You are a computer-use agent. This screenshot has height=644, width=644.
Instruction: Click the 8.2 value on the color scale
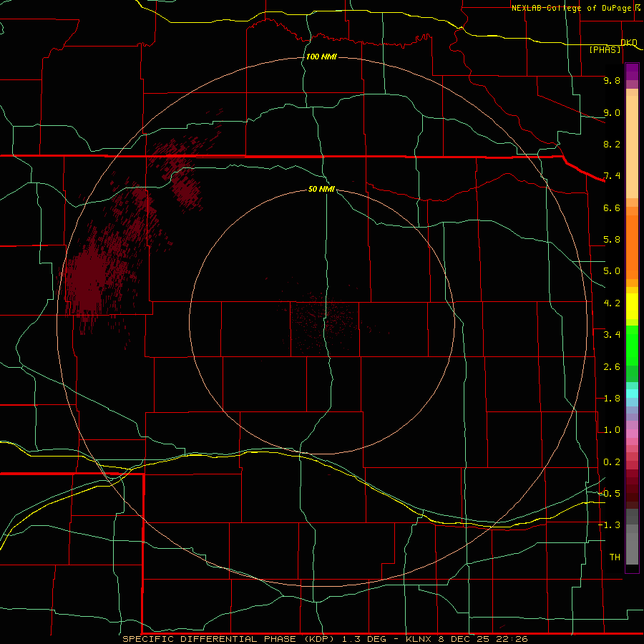[x=612, y=144]
